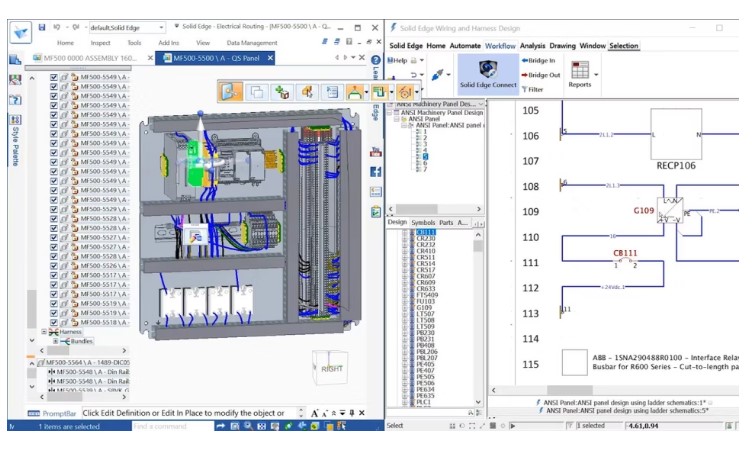The image size is (752, 454).
Task: Open the Solid Edge application button
Action: click(20, 33)
